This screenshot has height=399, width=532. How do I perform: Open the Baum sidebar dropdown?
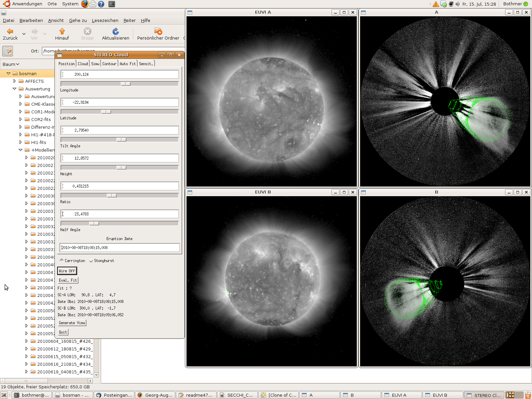tap(11, 64)
